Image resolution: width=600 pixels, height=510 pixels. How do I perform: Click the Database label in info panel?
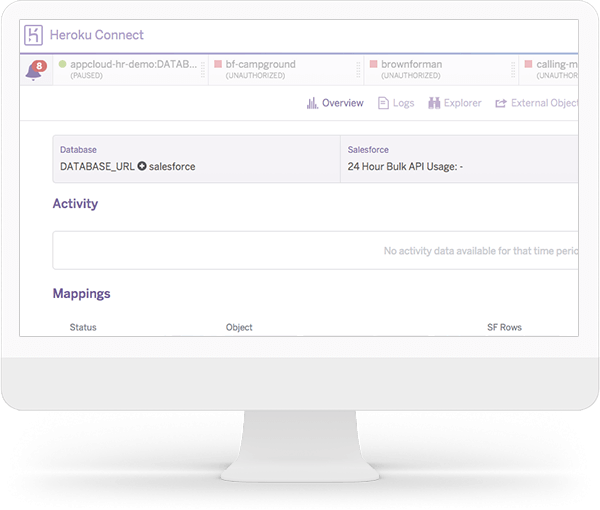[78, 150]
